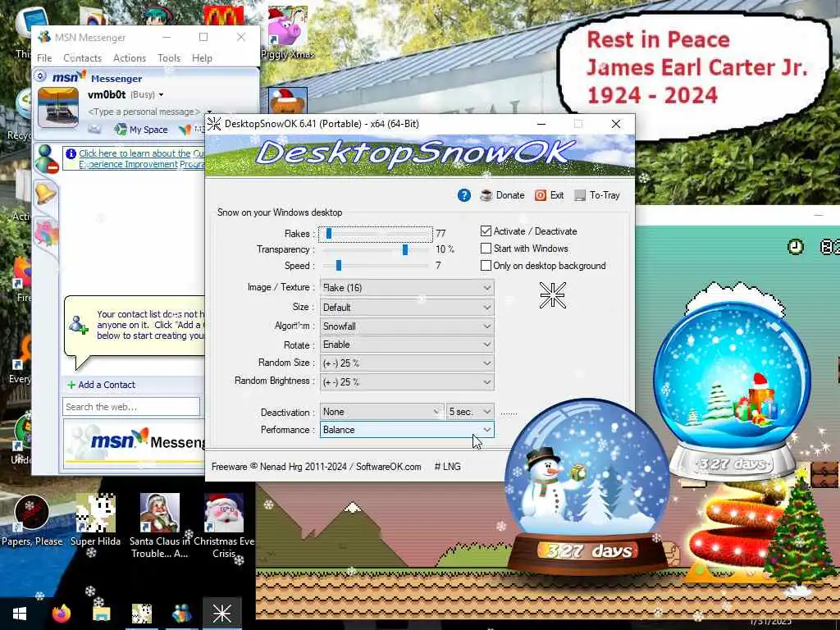Open the Rotate dropdown

point(407,345)
